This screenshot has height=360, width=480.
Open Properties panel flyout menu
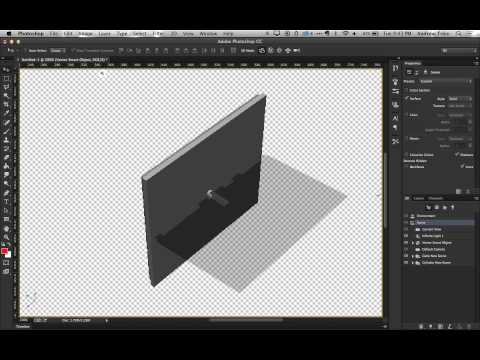coord(476,63)
